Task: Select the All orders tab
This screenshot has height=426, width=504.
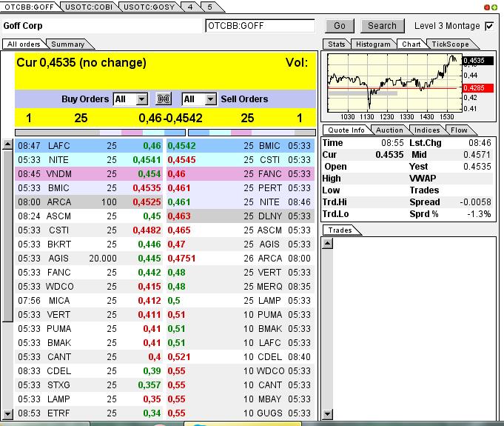Action: pos(24,44)
